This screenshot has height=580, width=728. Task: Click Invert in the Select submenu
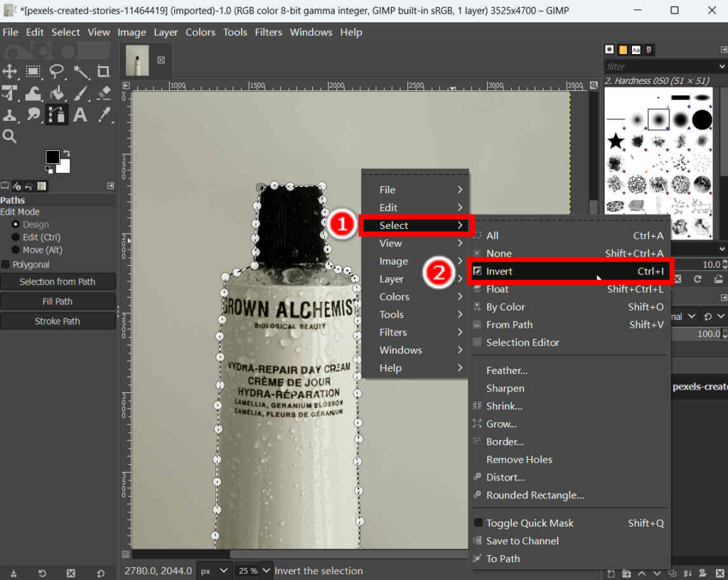pyautogui.click(x=499, y=272)
